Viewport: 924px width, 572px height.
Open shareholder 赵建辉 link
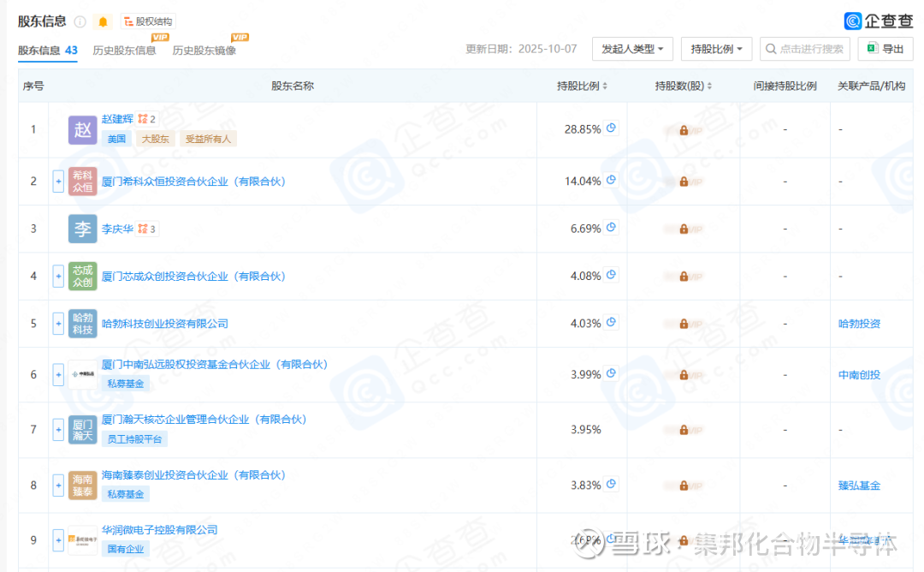(x=117, y=119)
